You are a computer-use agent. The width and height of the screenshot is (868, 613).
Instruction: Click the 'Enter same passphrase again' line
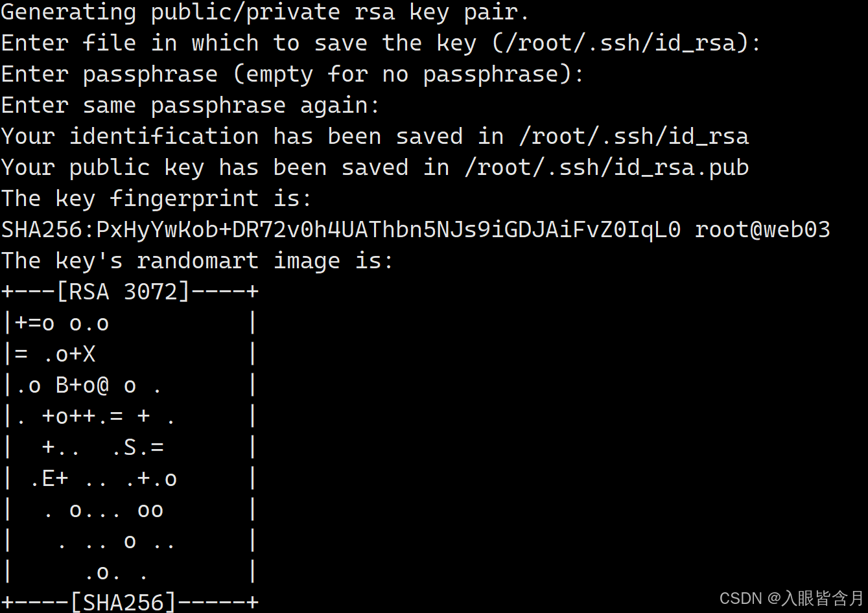191,106
